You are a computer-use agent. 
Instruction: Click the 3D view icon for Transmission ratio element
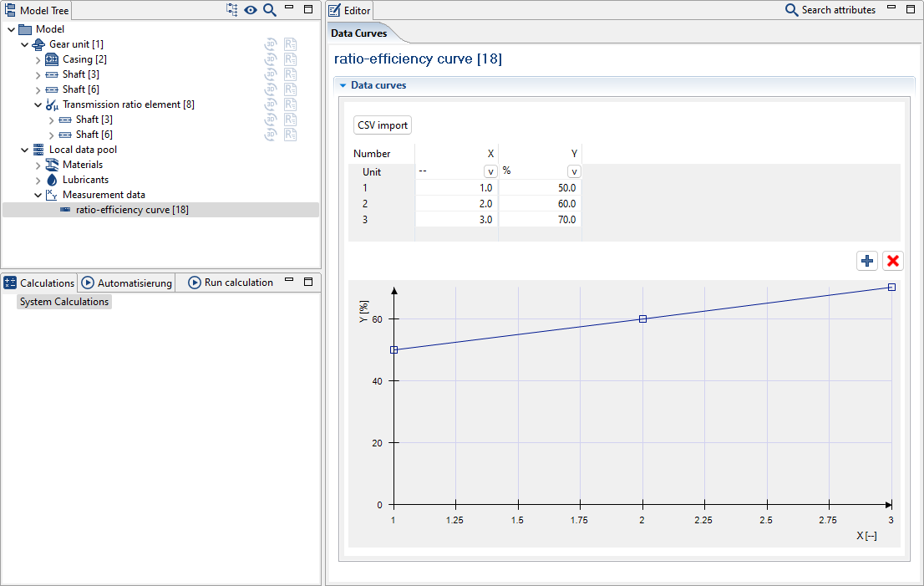coord(271,104)
